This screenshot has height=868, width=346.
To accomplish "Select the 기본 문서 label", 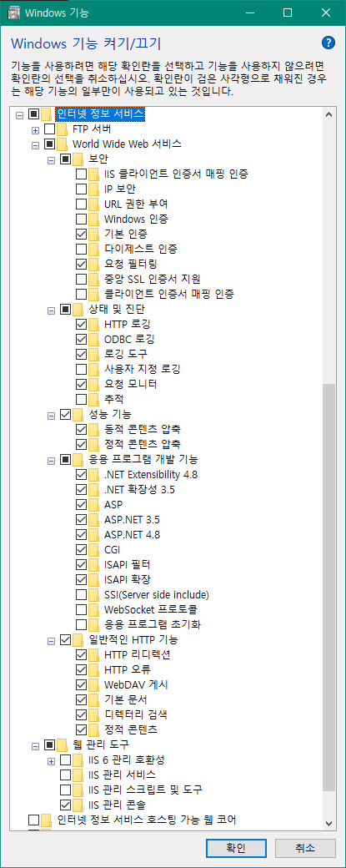I will coord(125,699).
